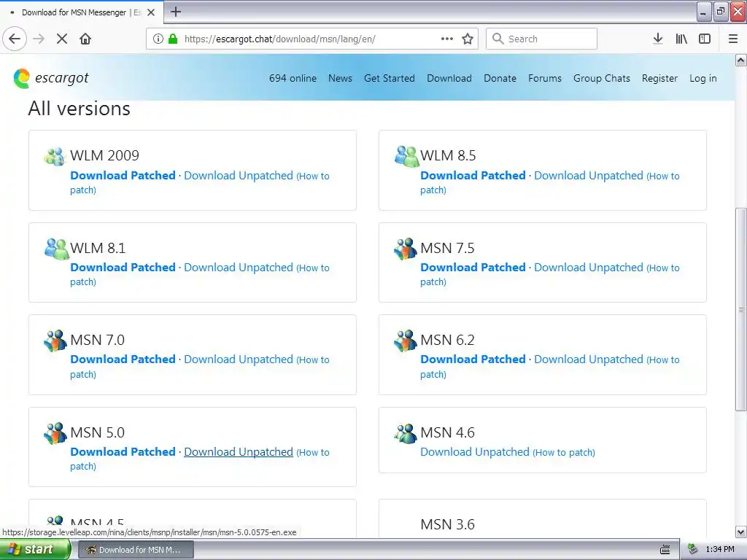Open the Get Started nav link
This screenshot has height=560, width=747.
tap(390, 78)
